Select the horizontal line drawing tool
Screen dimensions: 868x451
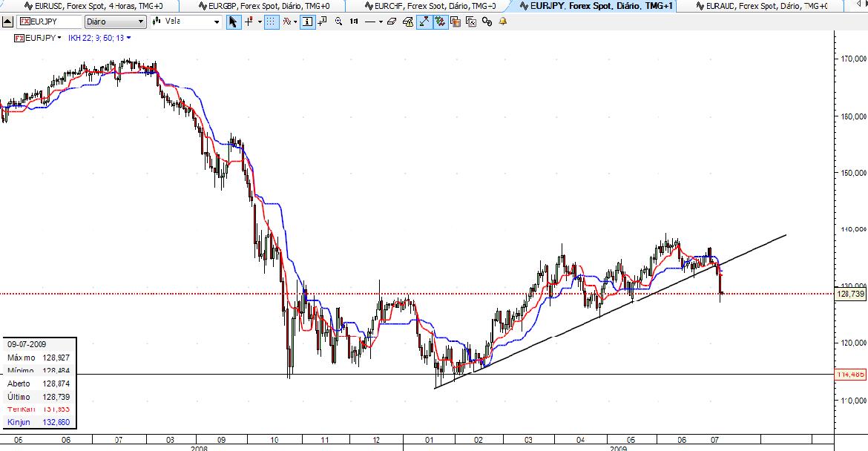369,22
